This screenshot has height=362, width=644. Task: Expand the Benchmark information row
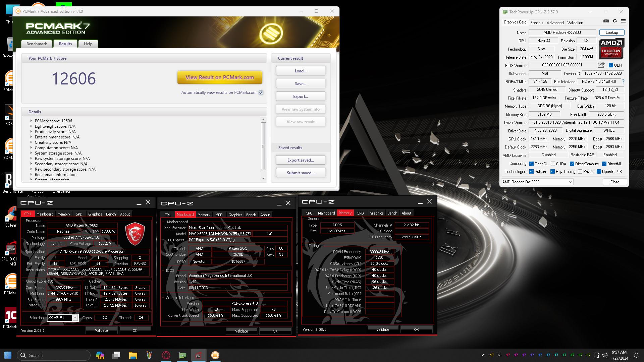(x=31, y=175)
